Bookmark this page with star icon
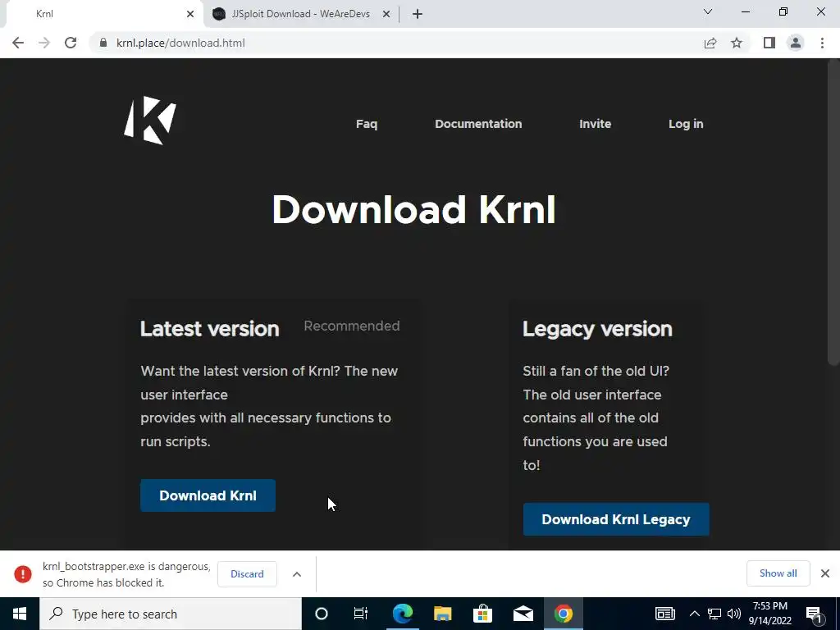 point(737,43)
